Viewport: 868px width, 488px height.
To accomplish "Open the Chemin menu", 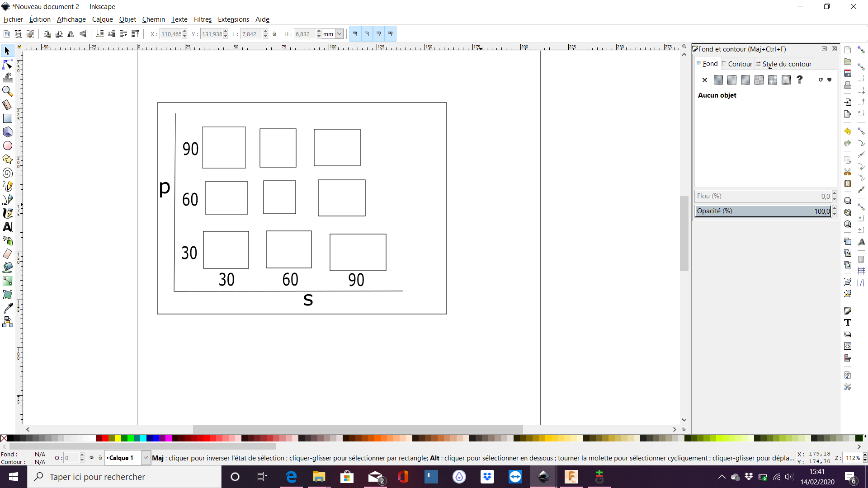I will pyautogui.click(x=153, y=19).
